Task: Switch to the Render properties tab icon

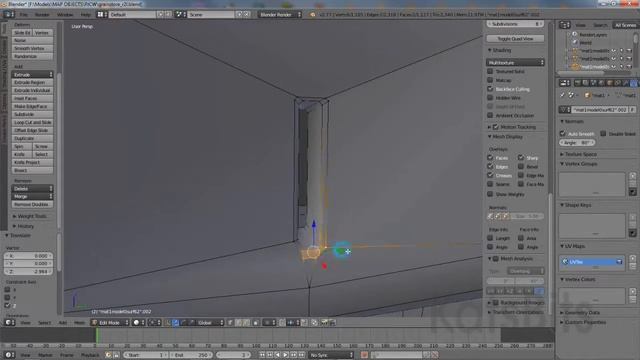Action: coord(578,83)
